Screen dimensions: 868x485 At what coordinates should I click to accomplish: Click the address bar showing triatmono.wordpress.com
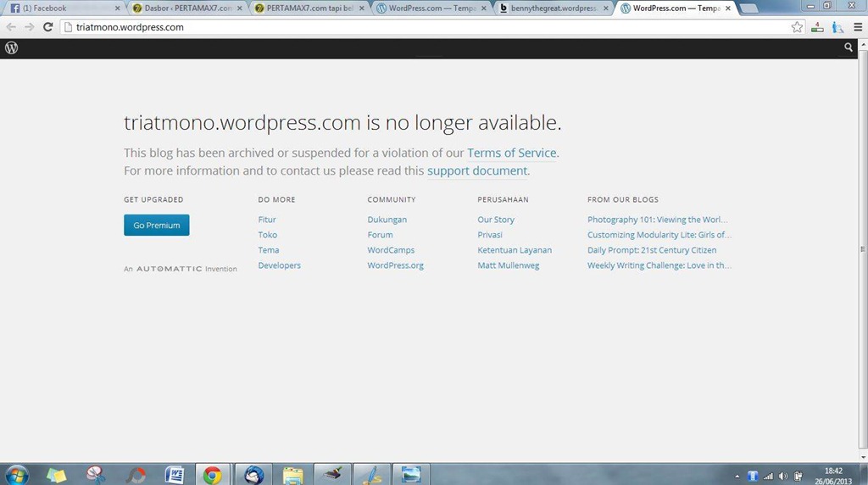(424, 27)
